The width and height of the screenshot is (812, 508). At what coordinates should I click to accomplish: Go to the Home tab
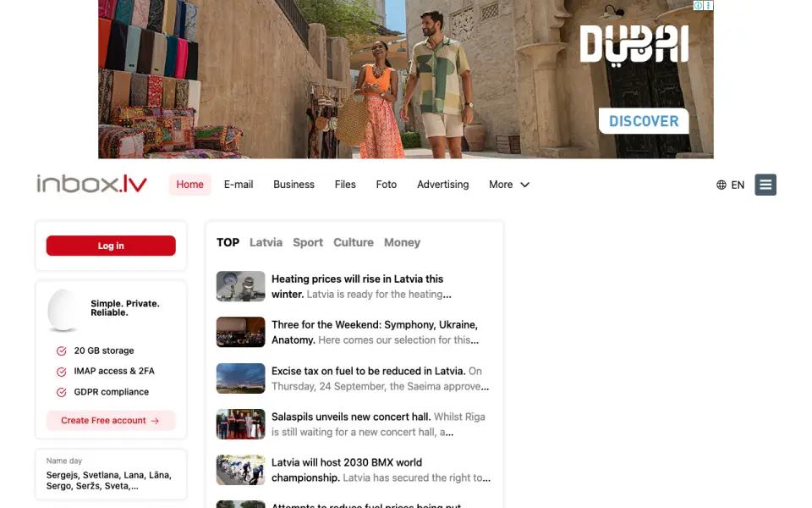click(x=189, y=185)
